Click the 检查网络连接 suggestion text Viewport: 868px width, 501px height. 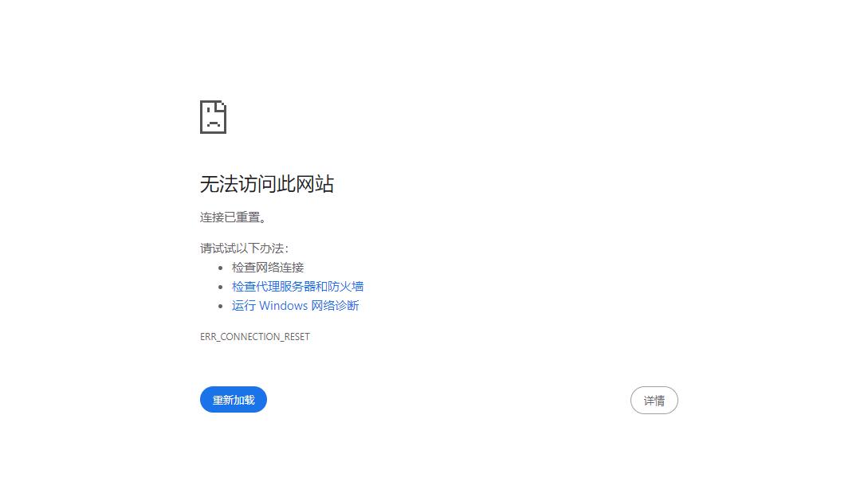[x=267, y=268]
